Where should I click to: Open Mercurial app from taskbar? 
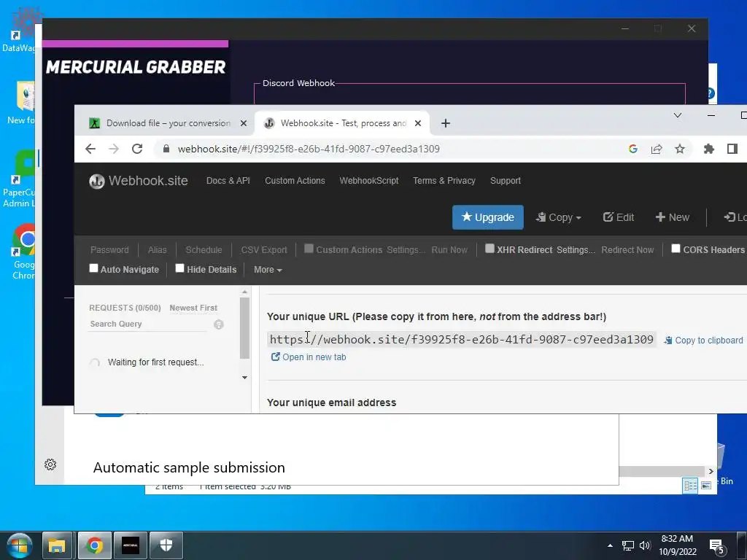tap(131, 545)
